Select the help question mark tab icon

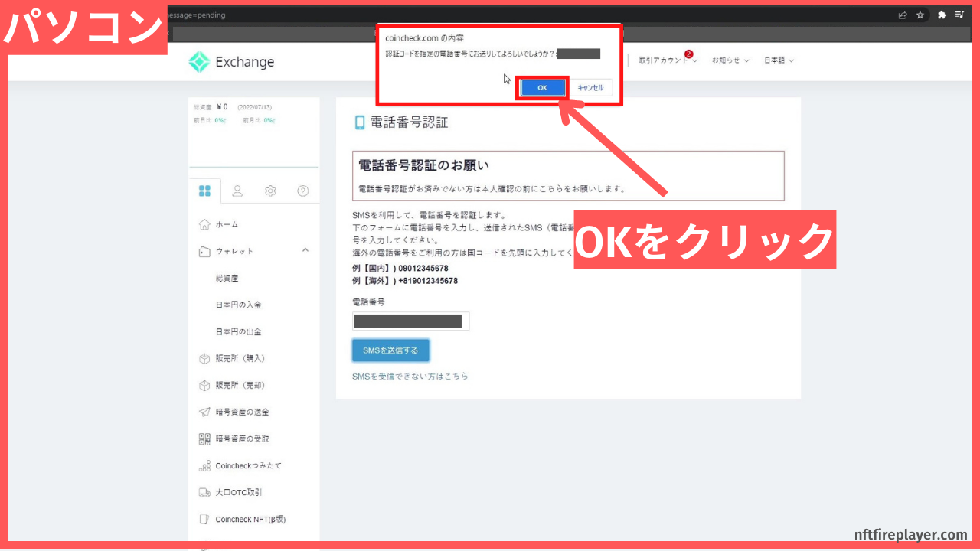coord(303,191)
